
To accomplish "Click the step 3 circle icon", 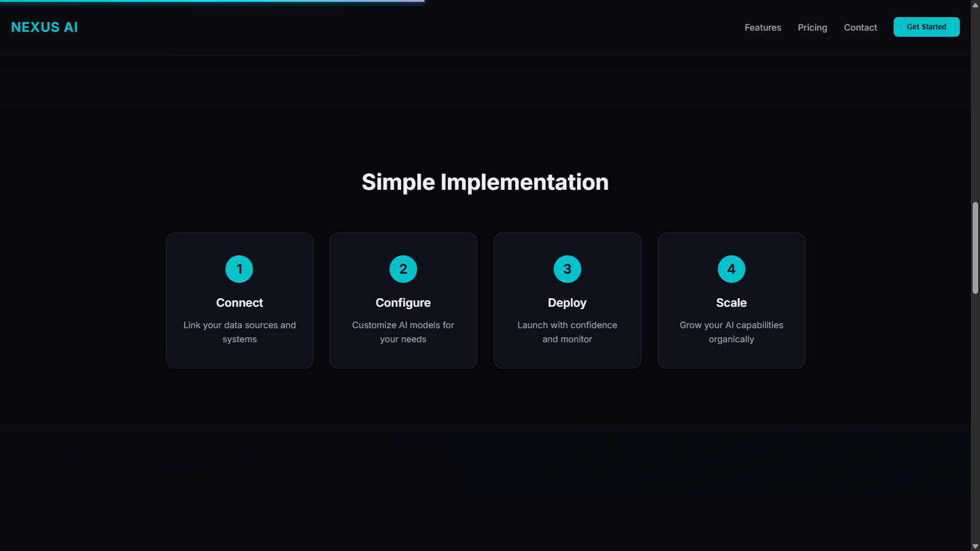I will tap(567, 269).
